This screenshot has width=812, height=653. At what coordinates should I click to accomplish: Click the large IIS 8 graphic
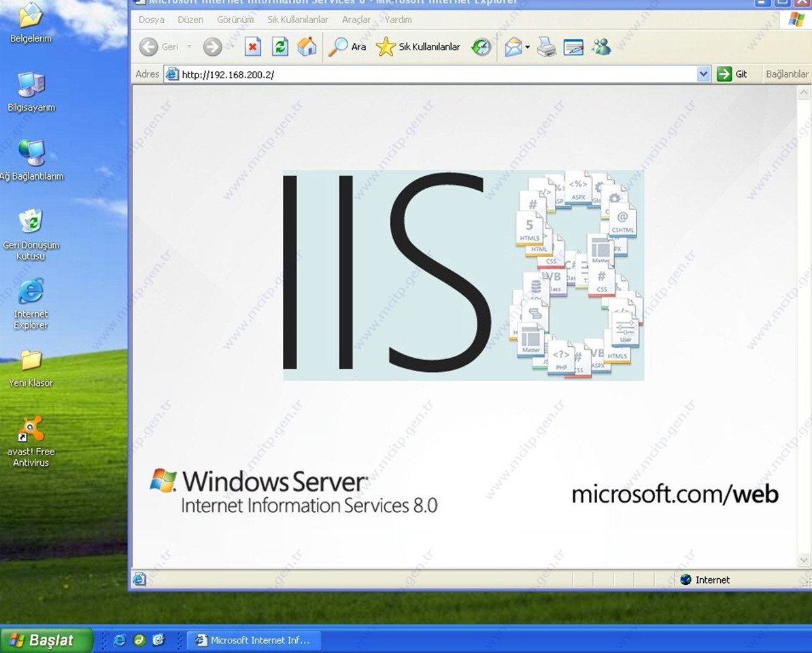[x=464, y=275]
